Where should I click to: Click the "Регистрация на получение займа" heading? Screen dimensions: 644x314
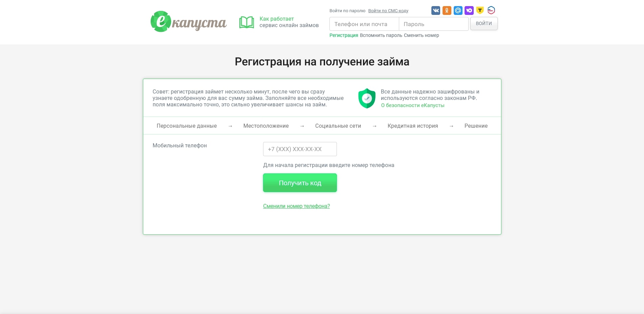(x=322, y=62)
